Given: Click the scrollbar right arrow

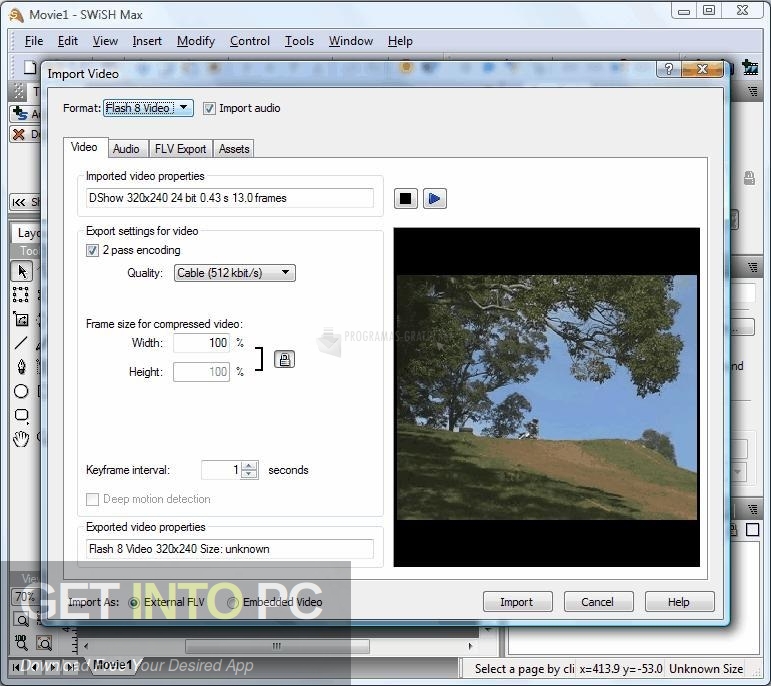Looking at the screenshot, I should [x=470, y=646].
